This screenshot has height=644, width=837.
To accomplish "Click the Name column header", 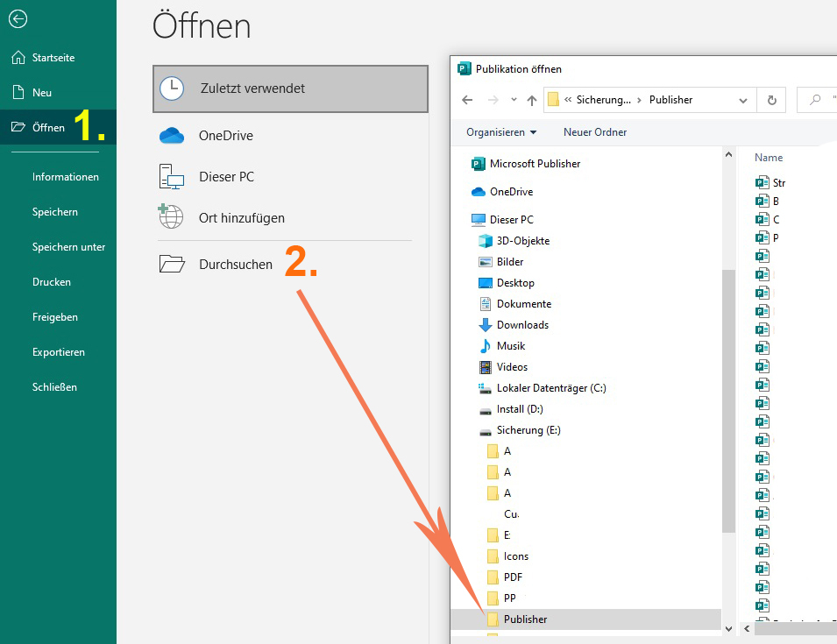I will (x=769, y=158).
